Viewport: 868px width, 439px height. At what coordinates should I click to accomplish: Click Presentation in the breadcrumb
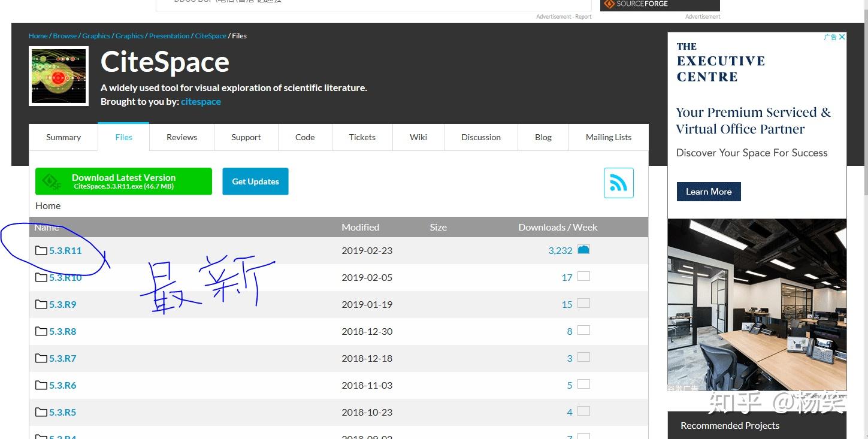click(x=169, y=36)
